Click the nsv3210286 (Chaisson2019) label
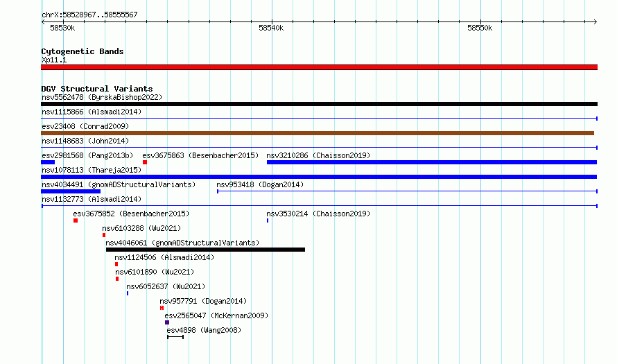The width and height of the screenshot is (617, 364). pyautogui.click(x=318, y=155)
